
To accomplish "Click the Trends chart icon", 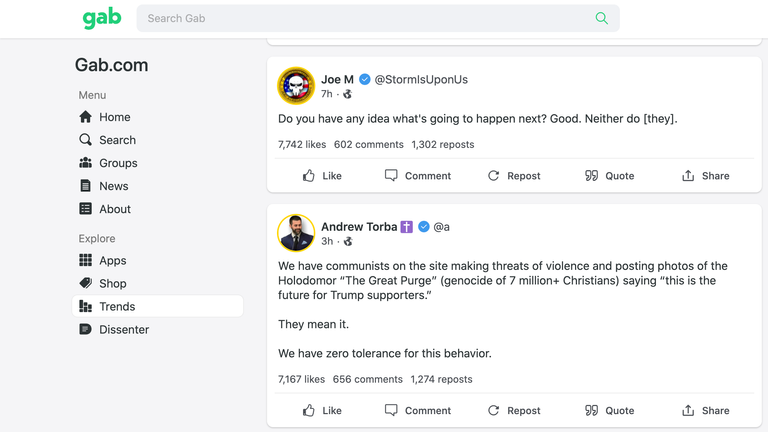I will (85, 306).
